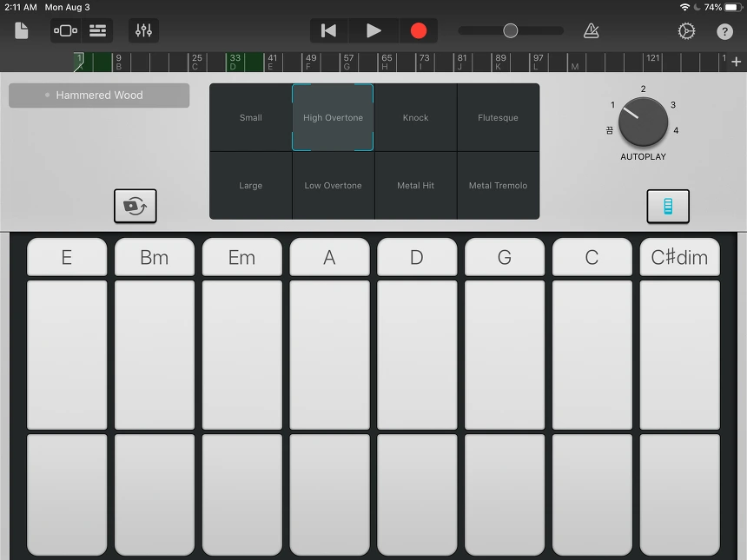Select the Flutesque pad

pyautogui.click(x=498, y=117)
